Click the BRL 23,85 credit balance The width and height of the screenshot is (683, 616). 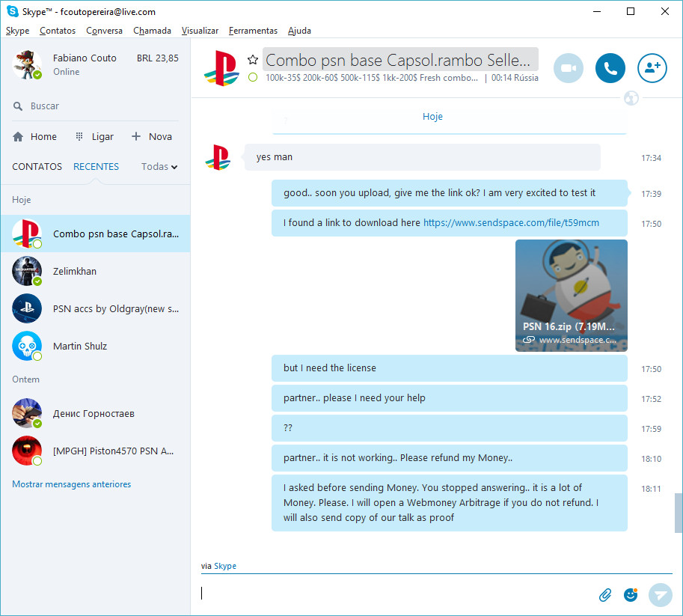pyautogui.click(x=157, y=58)
